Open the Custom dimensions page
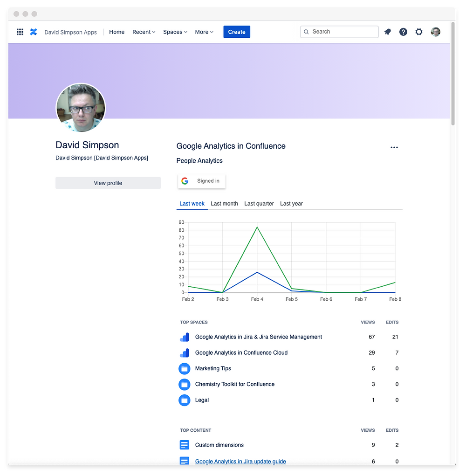466x476 pixels. (x=219, y=445)
